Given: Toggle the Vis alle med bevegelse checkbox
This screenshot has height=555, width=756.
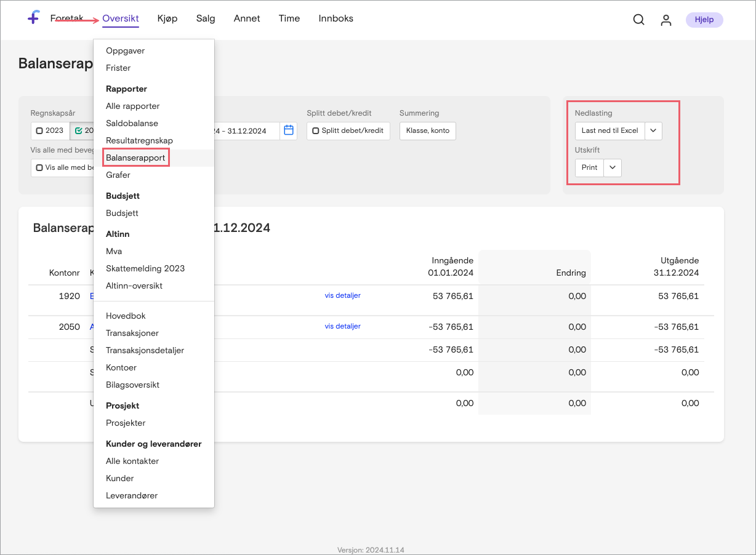Looking at the screenshot, I should [39, 167].
